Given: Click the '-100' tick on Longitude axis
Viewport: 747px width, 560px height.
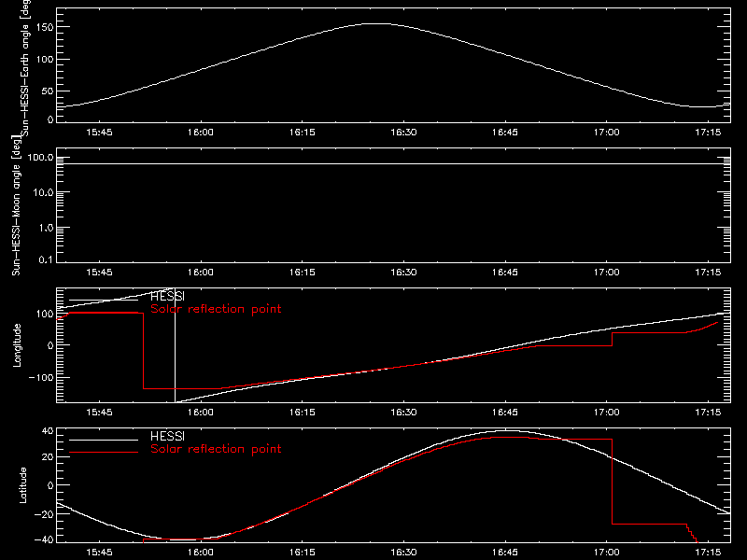Looking at the screenshot, I should tap(41, 377).
